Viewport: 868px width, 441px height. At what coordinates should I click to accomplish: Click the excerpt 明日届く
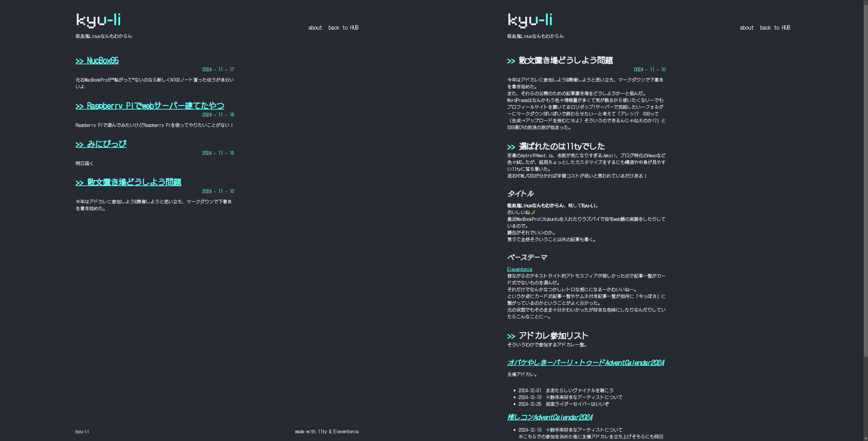tap(85, 163)
